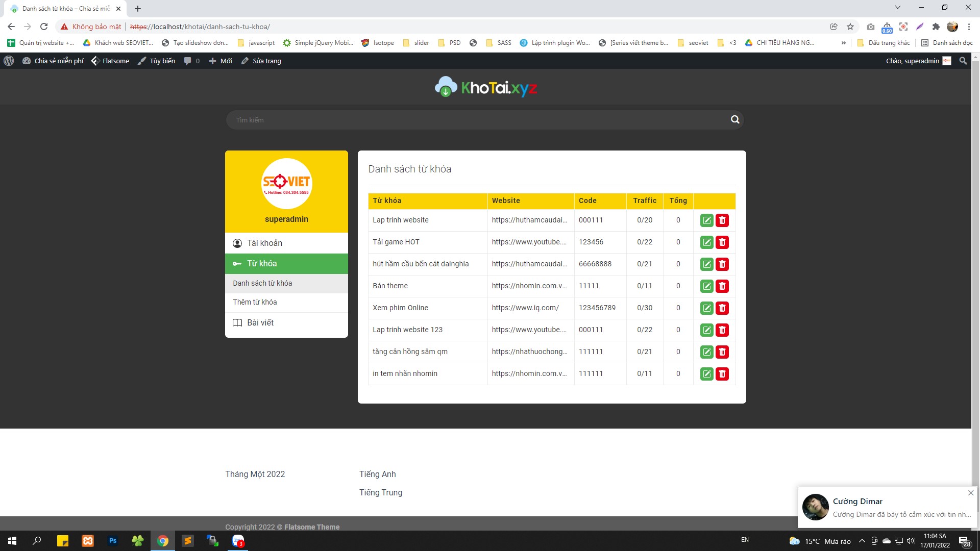Delete the 'Tải game HOT' keyword row
Image resolution: width=980 pixels, height=551 pixels.
722,242
